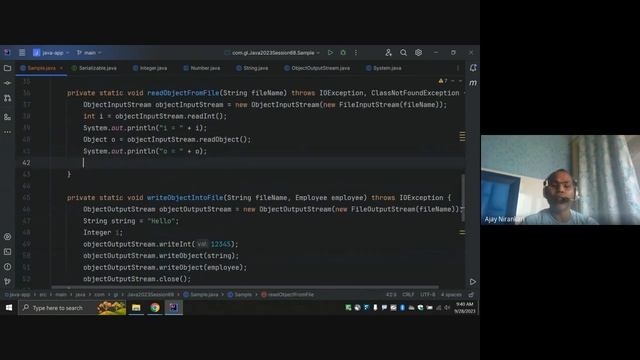640x360 pixels.
Task: Open the Pull Requests tool window
Action: click(x=7, y=98)
